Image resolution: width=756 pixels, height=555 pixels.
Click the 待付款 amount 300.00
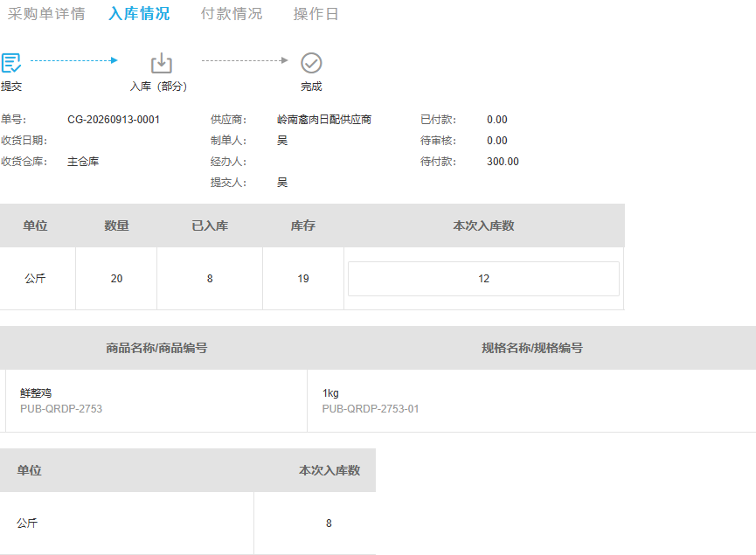503,162
